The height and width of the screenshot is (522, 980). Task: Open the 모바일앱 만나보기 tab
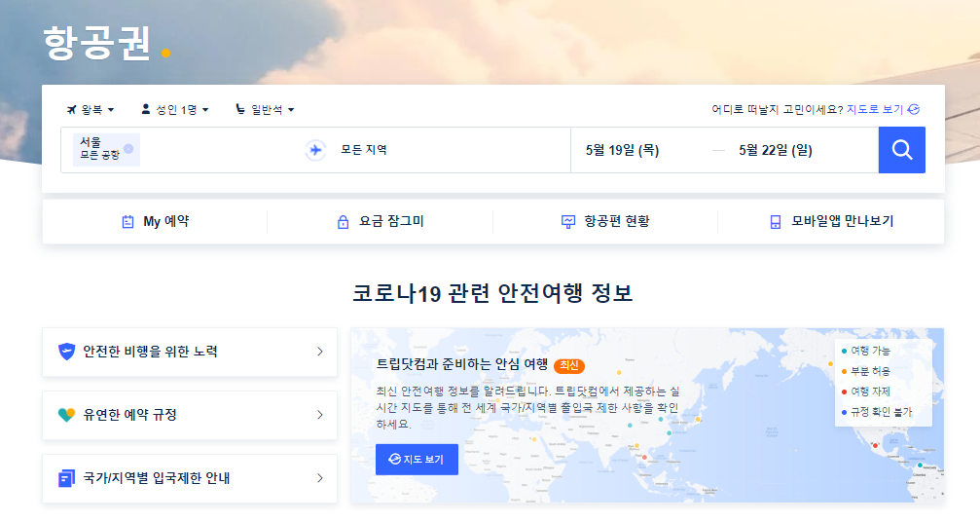[831, 221]
